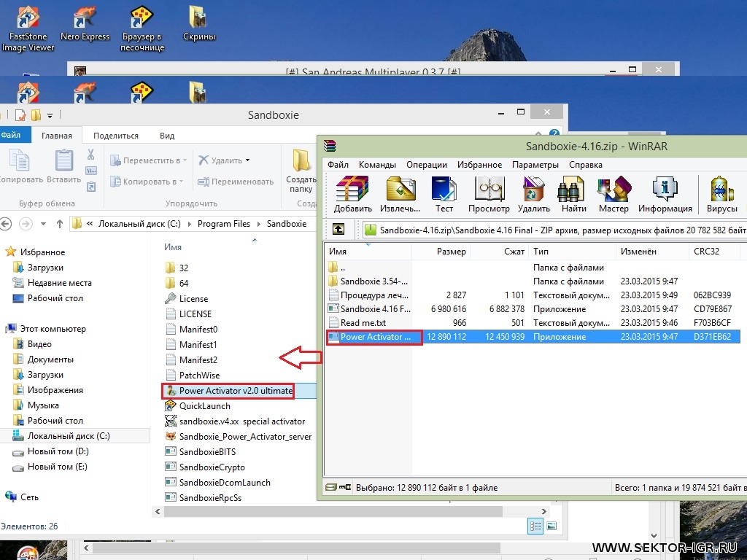Screen dimensions: 747x560
Task: Click Переименовать in the Explorer ribbon
Action: (236, 182)
